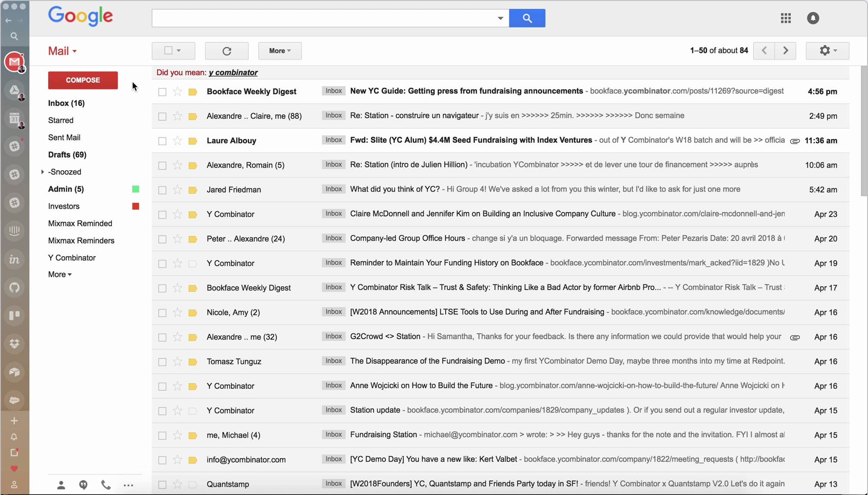This screenshot has width=868, height=495.
Task: Open the GitHub app in sidebar
Action: 14,287
